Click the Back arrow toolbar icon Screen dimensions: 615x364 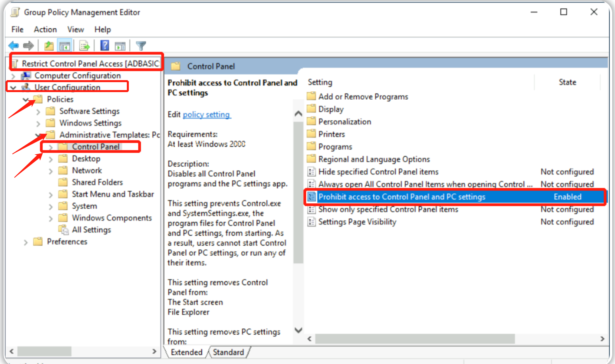pyautogui.click(x=13, y=46)
